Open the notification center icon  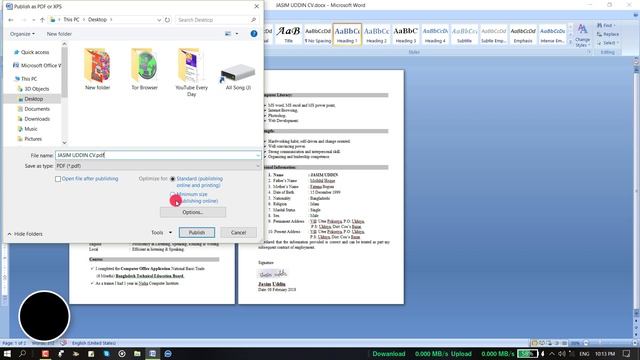(627, 353)
